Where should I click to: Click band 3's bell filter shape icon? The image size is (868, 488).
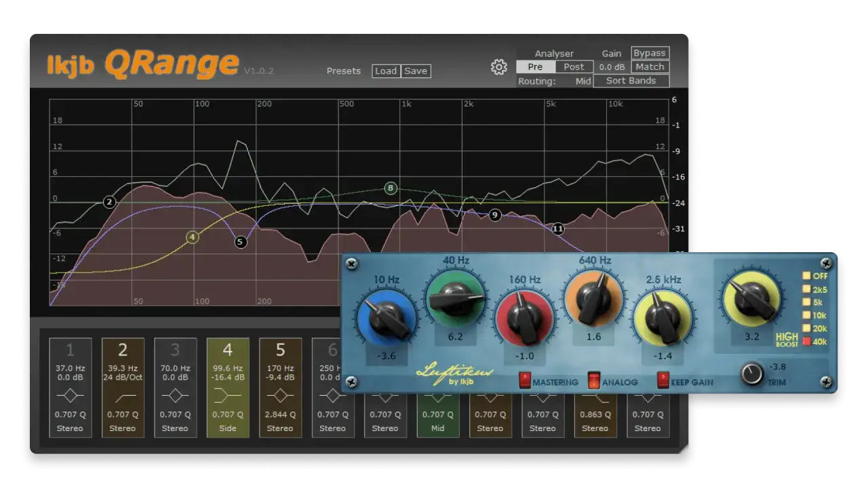[175, 395]
